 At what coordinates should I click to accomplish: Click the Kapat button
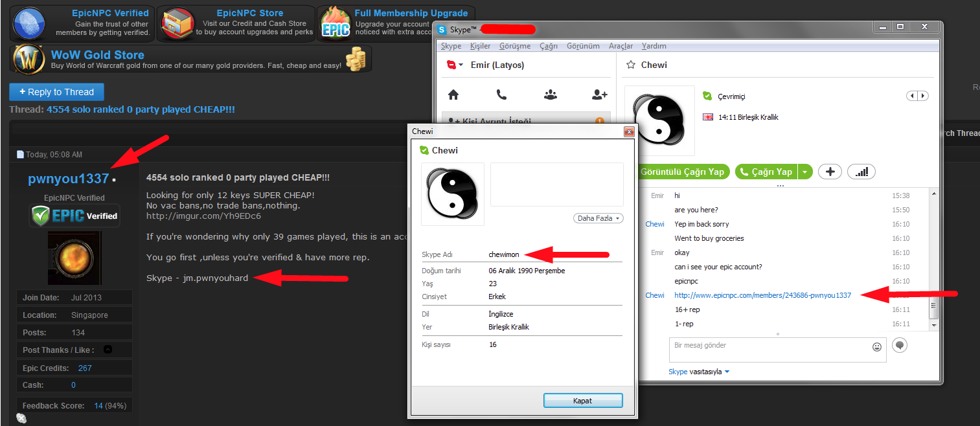click(x=583, y=401)
